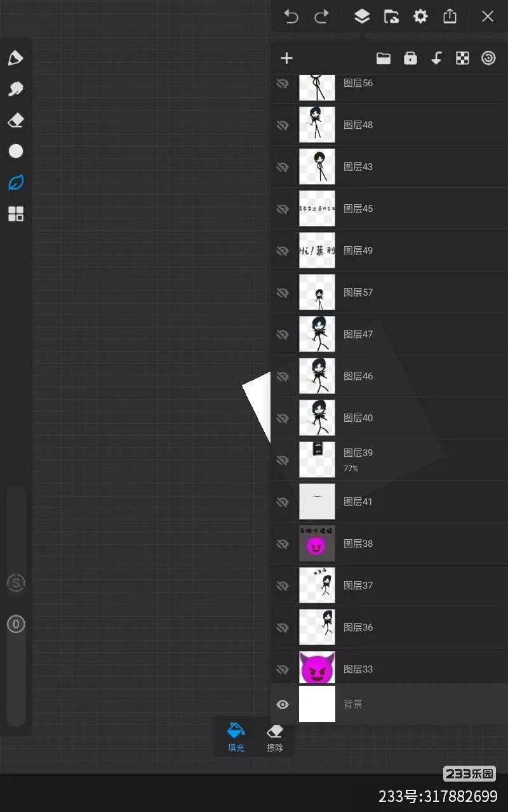508x812 pixels.
Task: Select the eraser tool in left toolbar
Action: 15,120
